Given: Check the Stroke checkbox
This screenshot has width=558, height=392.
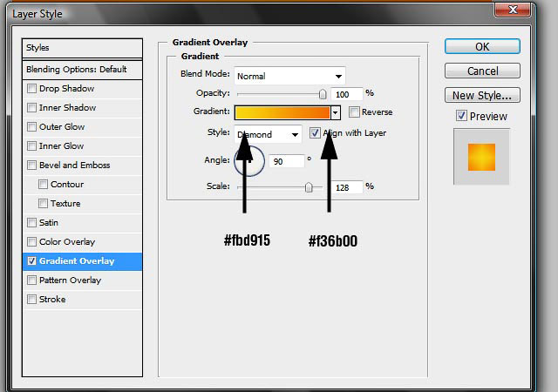Looking at the screenshot, I should [x=31, y=300].
